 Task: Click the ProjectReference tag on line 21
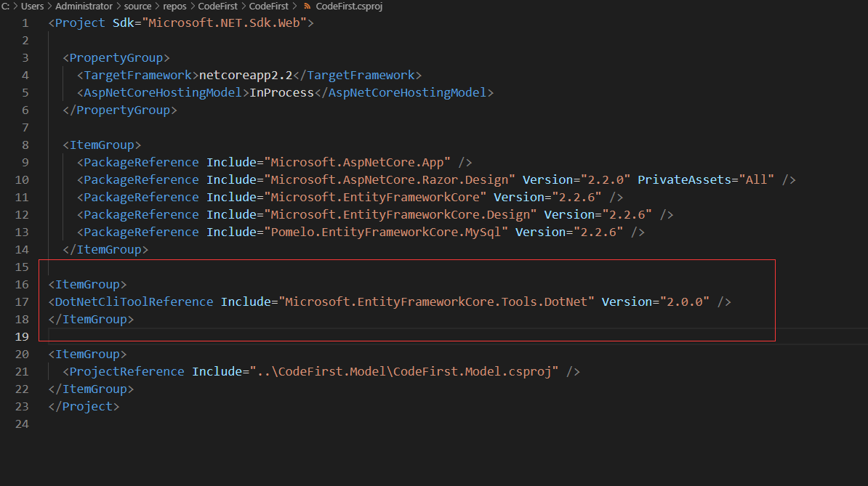pos(126,371)
